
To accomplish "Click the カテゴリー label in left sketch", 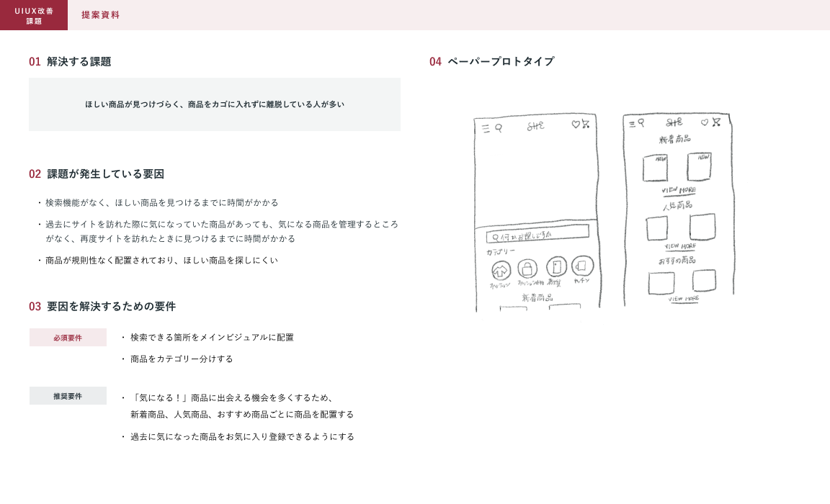I will click(501, 251).
